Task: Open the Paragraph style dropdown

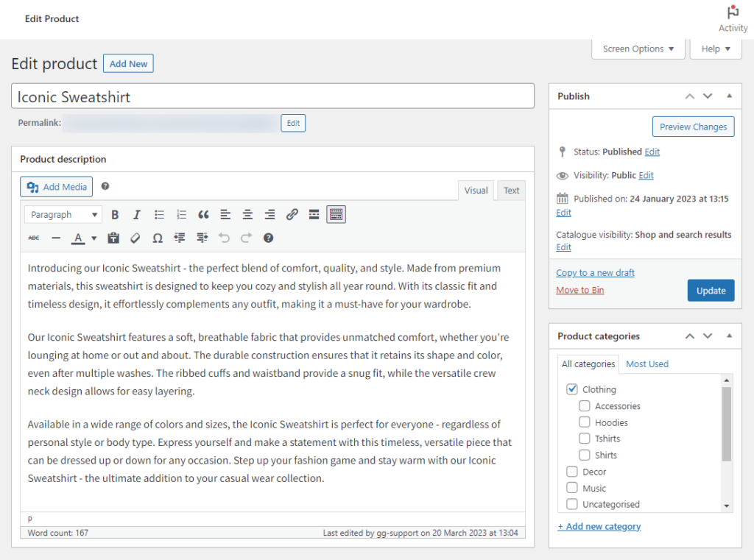Action: pyautogui.click(x=63, y=214)
